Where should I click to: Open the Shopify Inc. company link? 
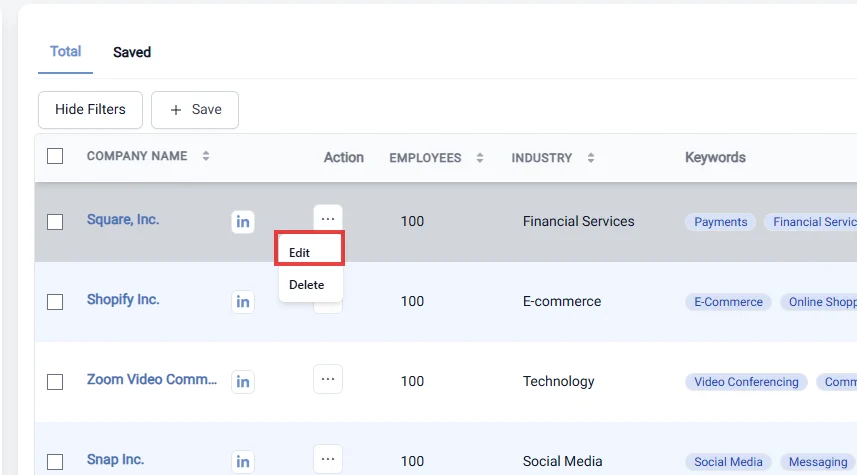(x=123, y=300)
